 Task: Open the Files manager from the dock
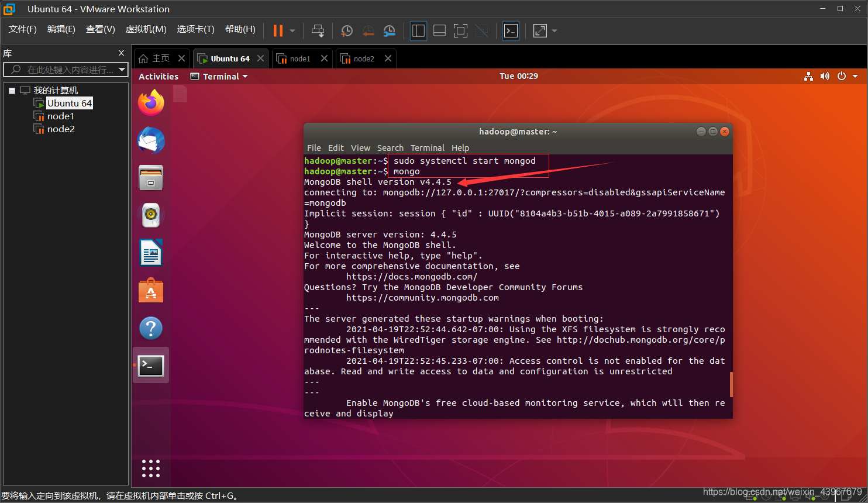[151, 178]
